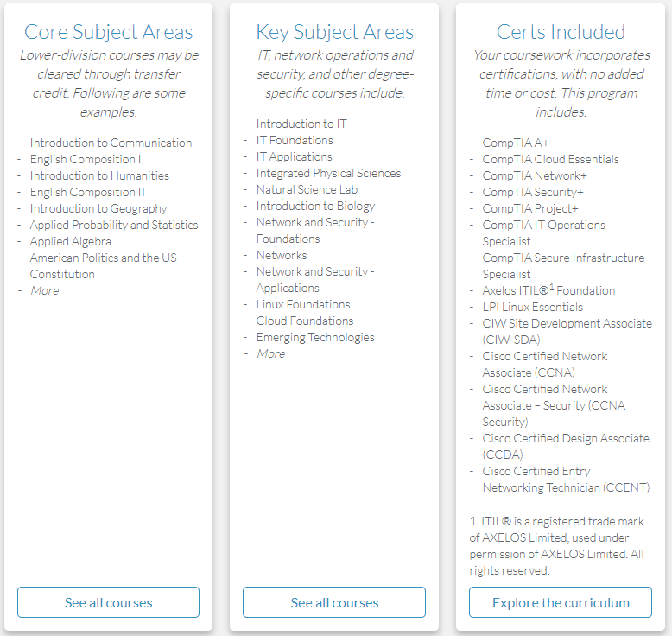Click Cloud Foundations item

pyautogui.click(x=305, y=321)
